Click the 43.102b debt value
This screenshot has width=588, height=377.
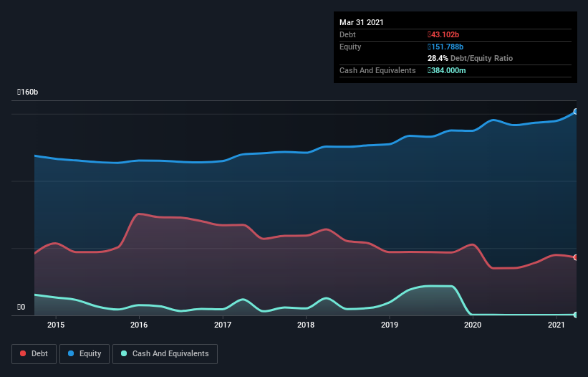pos(443,34)
